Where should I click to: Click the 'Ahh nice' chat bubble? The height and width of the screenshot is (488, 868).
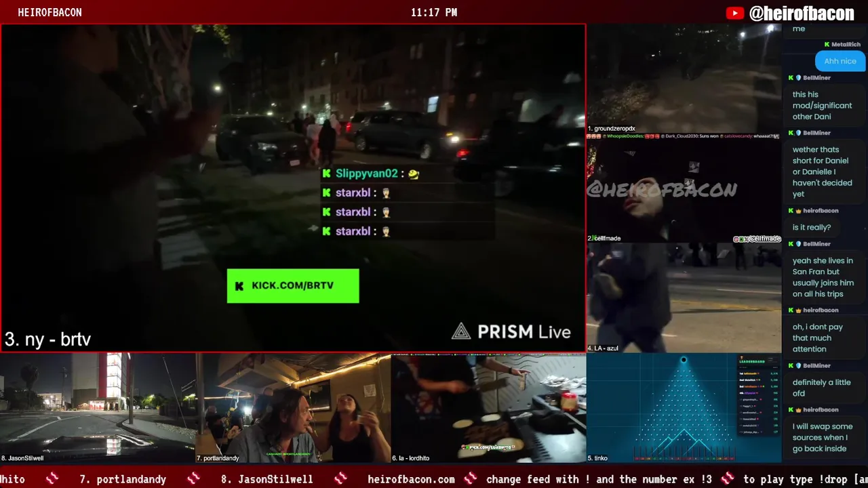tap(840, 61)
